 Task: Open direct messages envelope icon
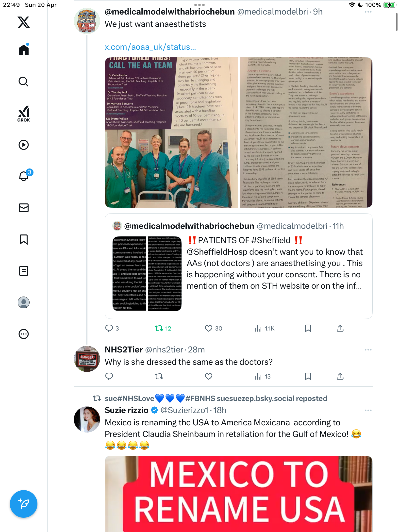[24, 208]
